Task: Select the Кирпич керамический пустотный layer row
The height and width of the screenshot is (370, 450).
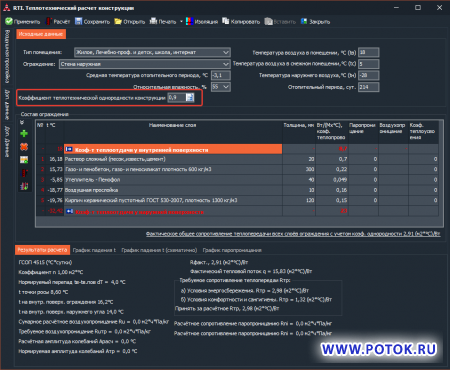Action: click(237, 200)
